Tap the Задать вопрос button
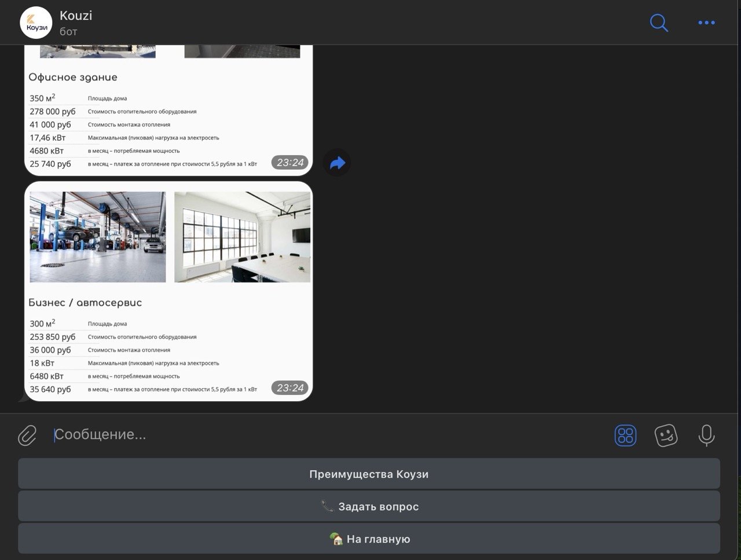The width and height of the screenshot is (741, 560). 369,506
